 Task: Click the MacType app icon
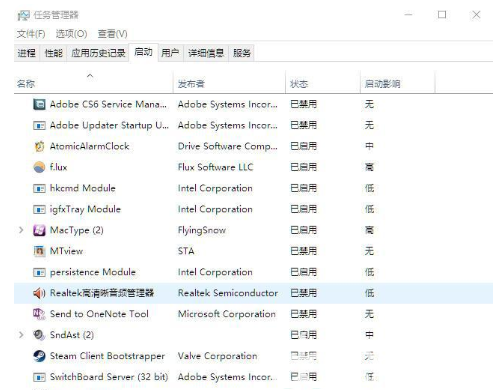pyautogui.click(x=39, y=230)
